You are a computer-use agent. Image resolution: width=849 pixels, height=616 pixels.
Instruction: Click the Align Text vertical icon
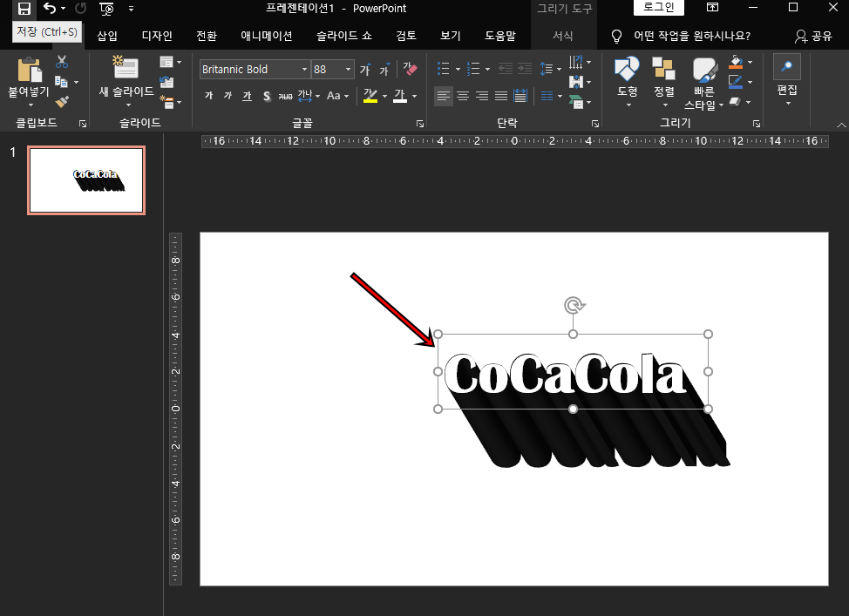tap(576, 82)
